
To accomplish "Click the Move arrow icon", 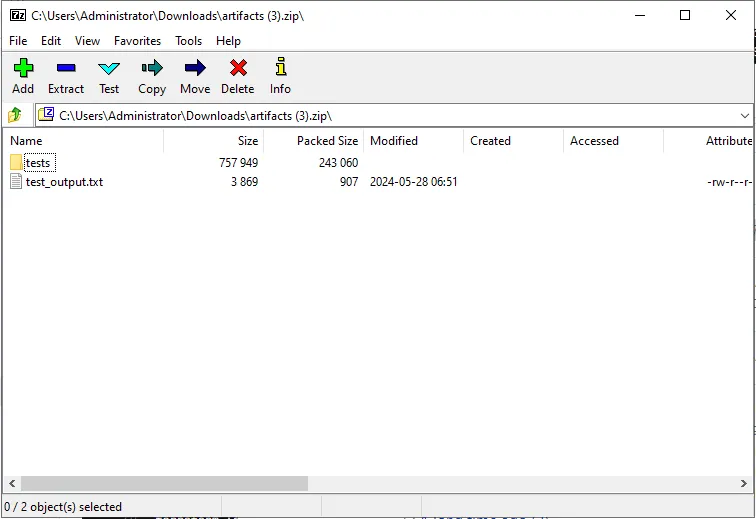I will tap(195, 68).
